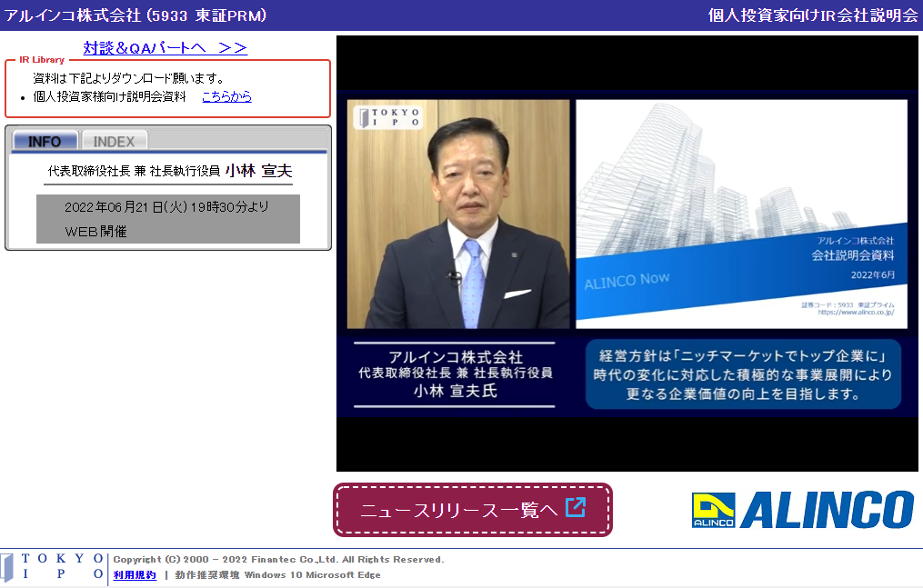Click the こちらから download link

226,96
